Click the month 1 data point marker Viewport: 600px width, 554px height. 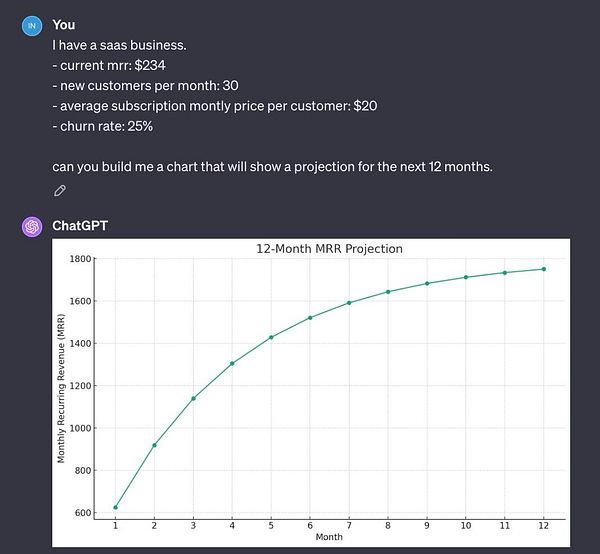[116, 508]
